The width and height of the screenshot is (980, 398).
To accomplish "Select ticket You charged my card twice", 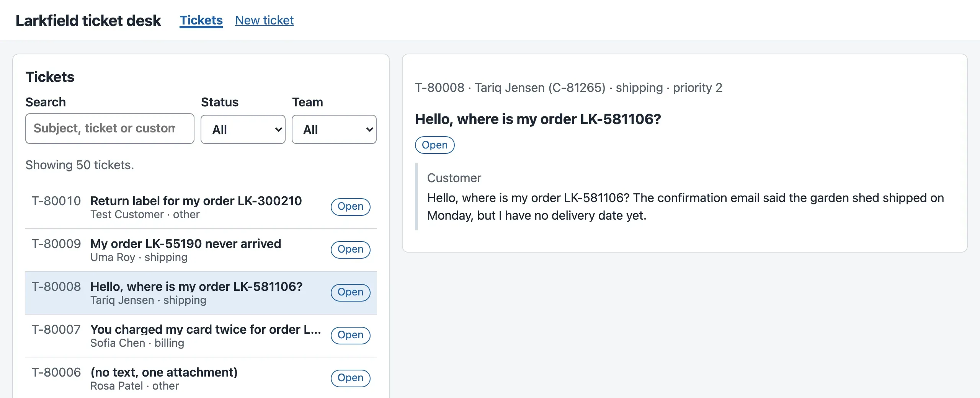I will [x=201, y=336].
